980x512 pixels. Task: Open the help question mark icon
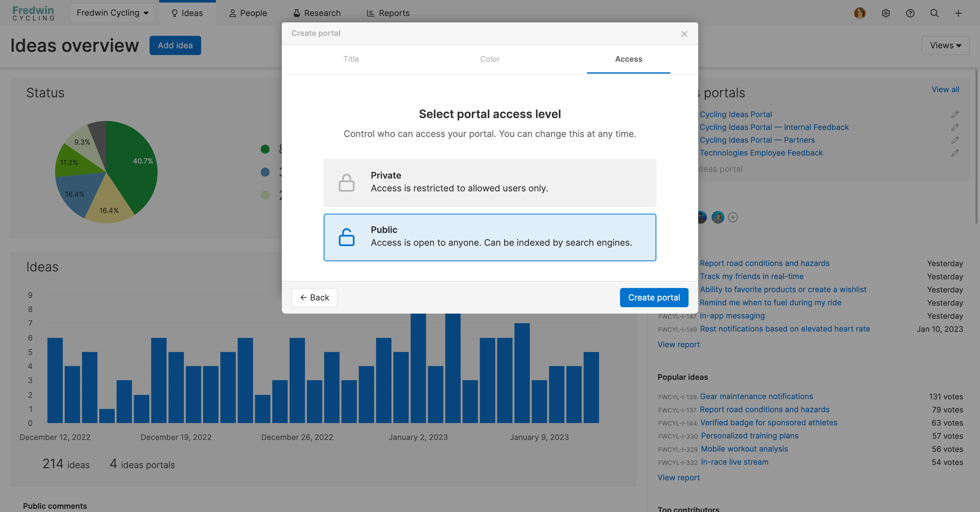[910, 13]
